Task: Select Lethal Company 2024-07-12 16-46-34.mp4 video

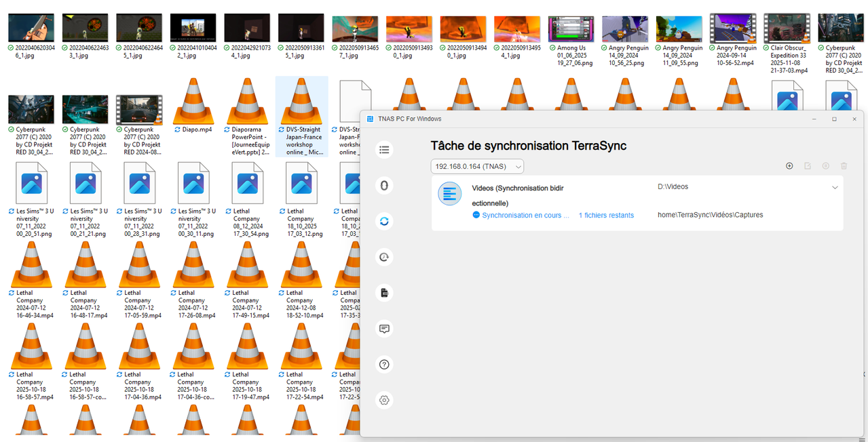Action: click(x=31, y=280)
